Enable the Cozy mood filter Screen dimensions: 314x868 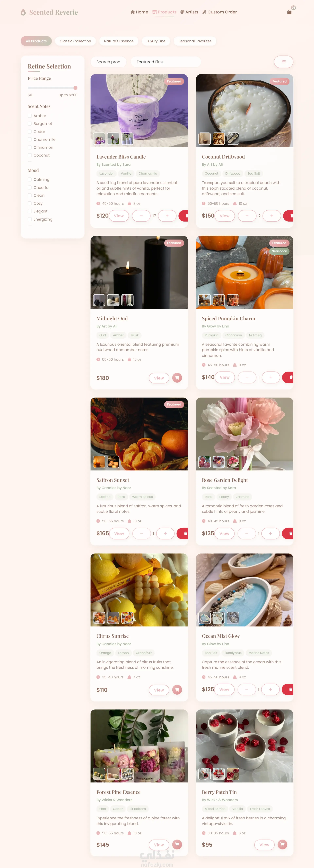coord(30,204)
